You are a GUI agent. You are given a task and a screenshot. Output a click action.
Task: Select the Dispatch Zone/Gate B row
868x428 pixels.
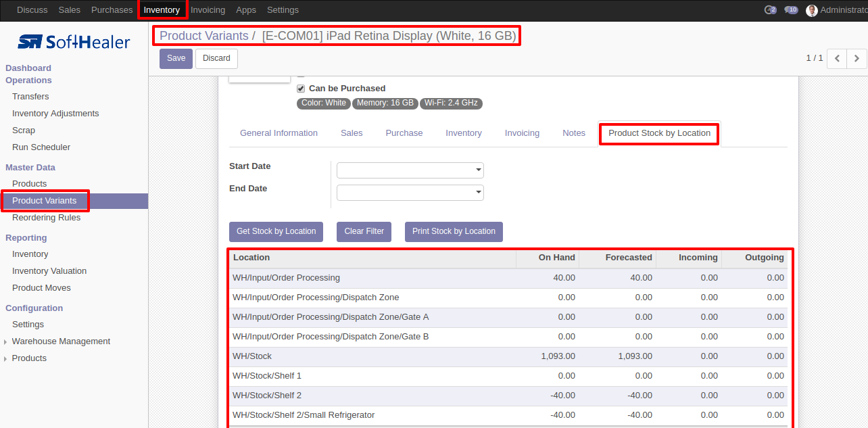tap(508, 337)
